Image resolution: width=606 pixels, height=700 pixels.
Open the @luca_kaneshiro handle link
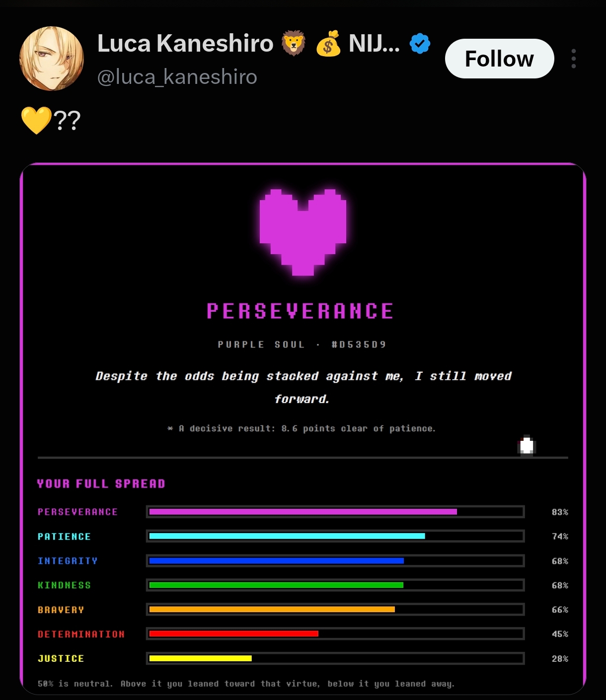(177, 77)
